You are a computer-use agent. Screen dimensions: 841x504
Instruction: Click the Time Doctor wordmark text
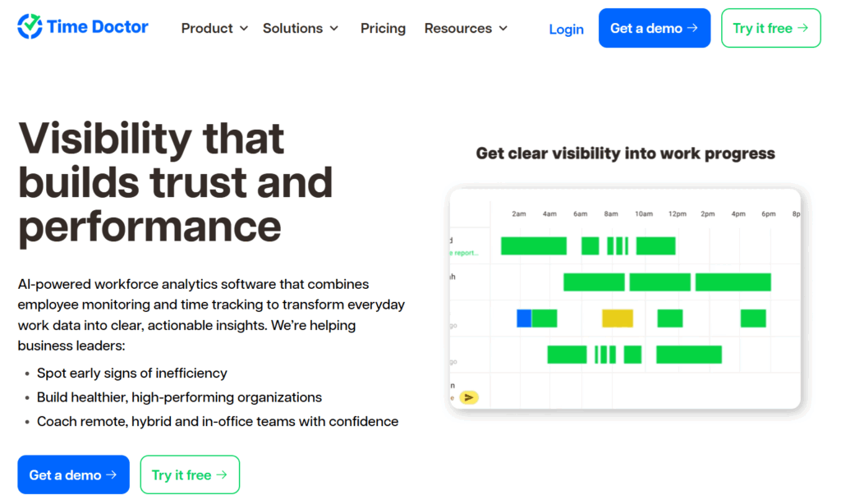coord(98,27)
